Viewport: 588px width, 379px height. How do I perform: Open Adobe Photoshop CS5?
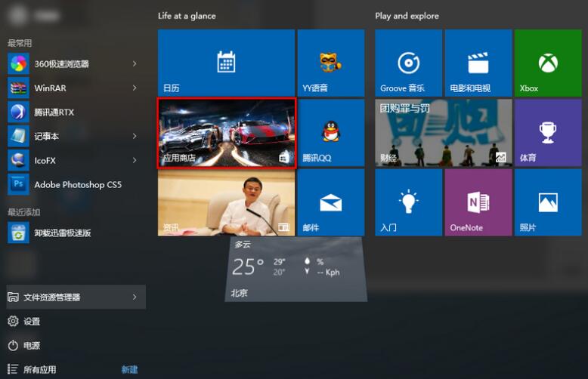73,185
